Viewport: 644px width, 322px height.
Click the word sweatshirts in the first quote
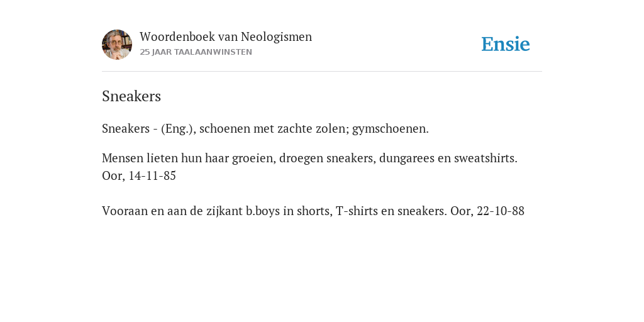(486, 158)
